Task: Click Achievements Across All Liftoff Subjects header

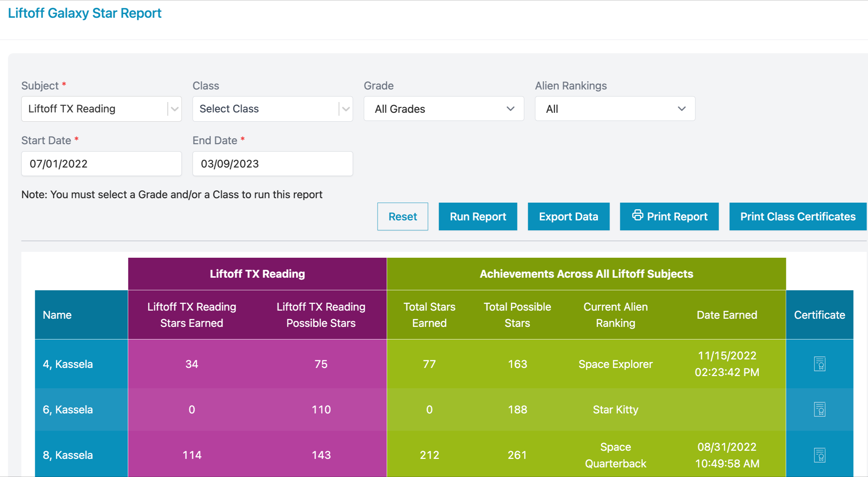Action: coord(586,274)
